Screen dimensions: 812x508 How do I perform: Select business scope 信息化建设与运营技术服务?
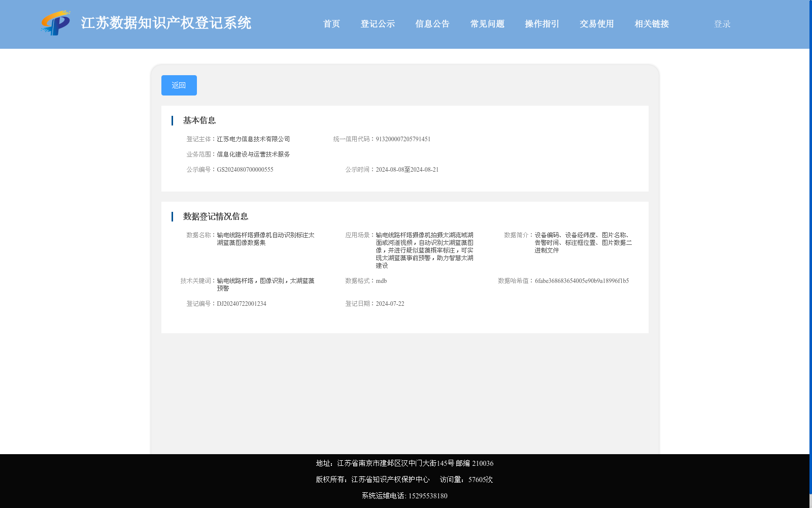[x=253, y=154]
